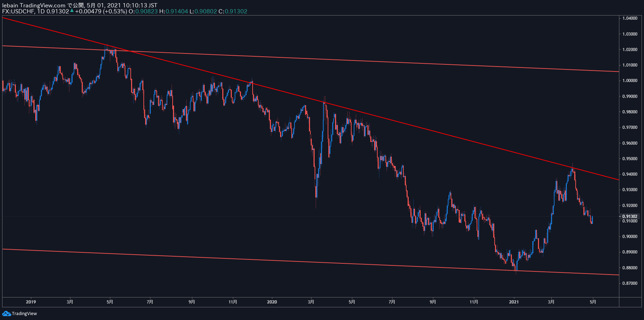
Task: Click the 1D timeframe label in header
Action: click(41, 11)
